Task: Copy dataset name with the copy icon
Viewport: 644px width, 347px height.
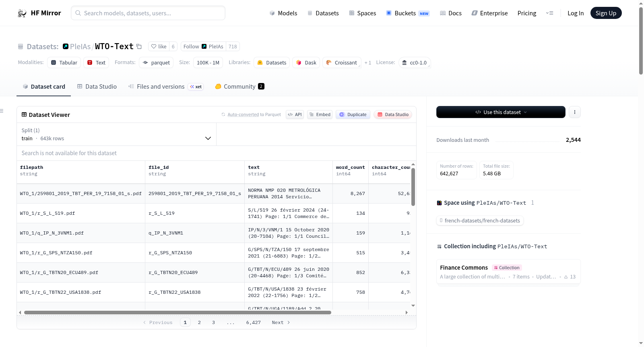Action: (x=139, y=46)
